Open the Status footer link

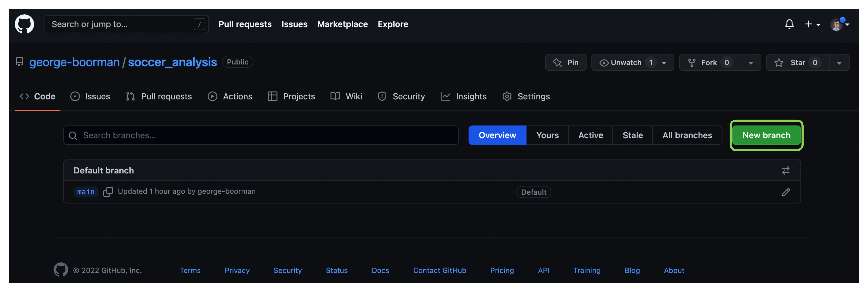(337, 270)
